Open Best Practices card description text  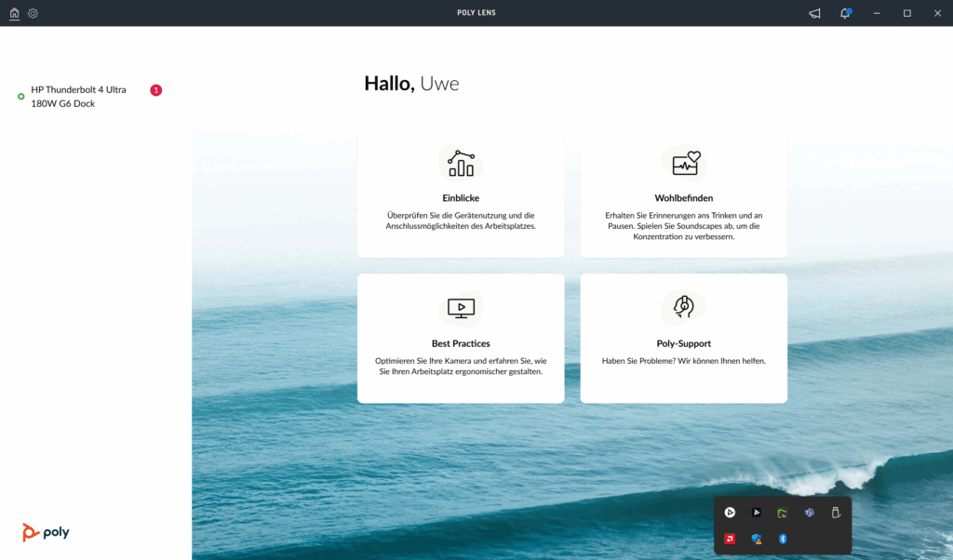(x=461, y=366)
